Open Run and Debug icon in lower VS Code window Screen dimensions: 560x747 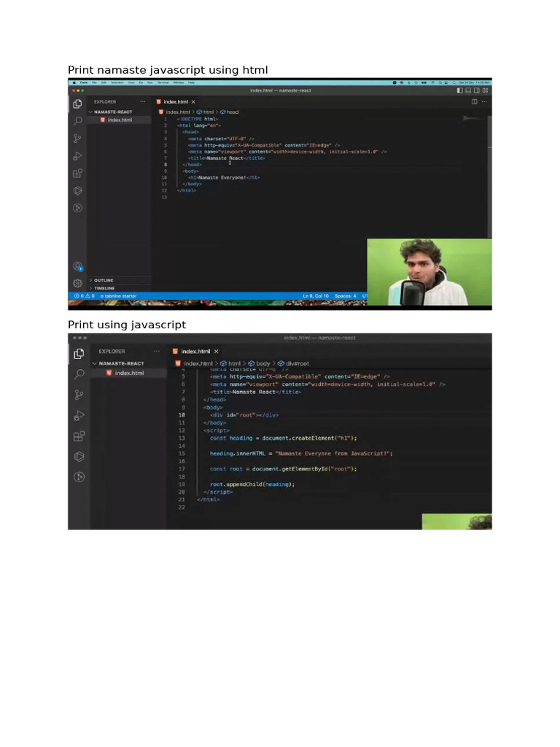tap(79, 415)
